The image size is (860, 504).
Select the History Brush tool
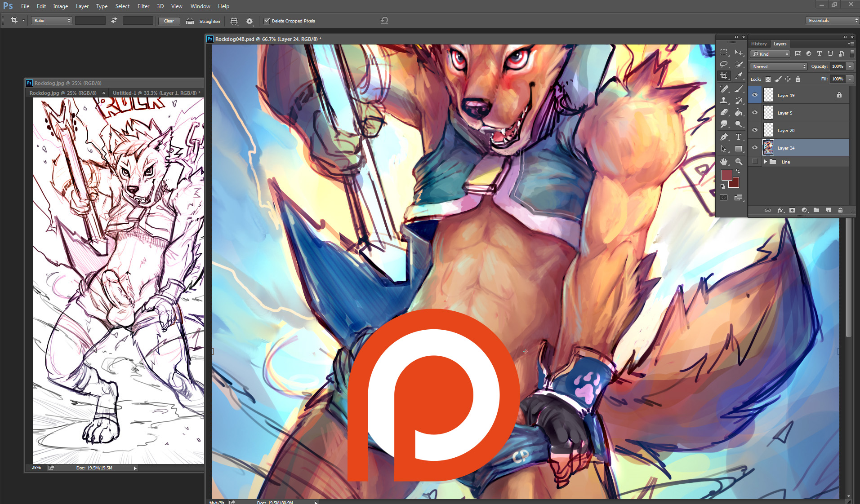(738, 100)
